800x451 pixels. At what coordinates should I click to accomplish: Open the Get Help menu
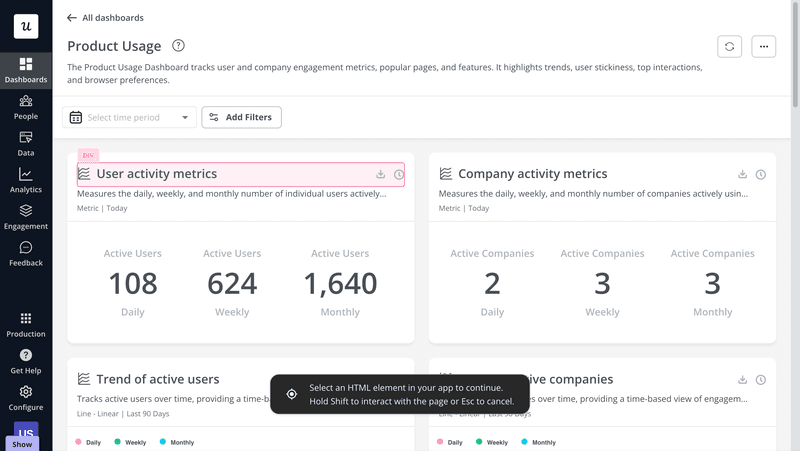point(26,361)
